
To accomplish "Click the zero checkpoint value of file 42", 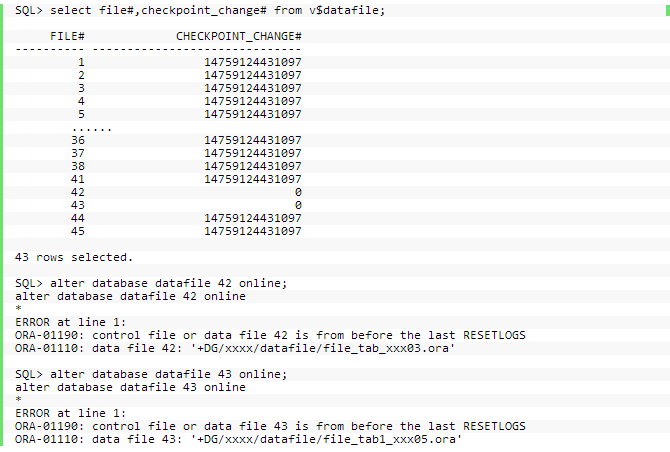I will click(298, 192).
